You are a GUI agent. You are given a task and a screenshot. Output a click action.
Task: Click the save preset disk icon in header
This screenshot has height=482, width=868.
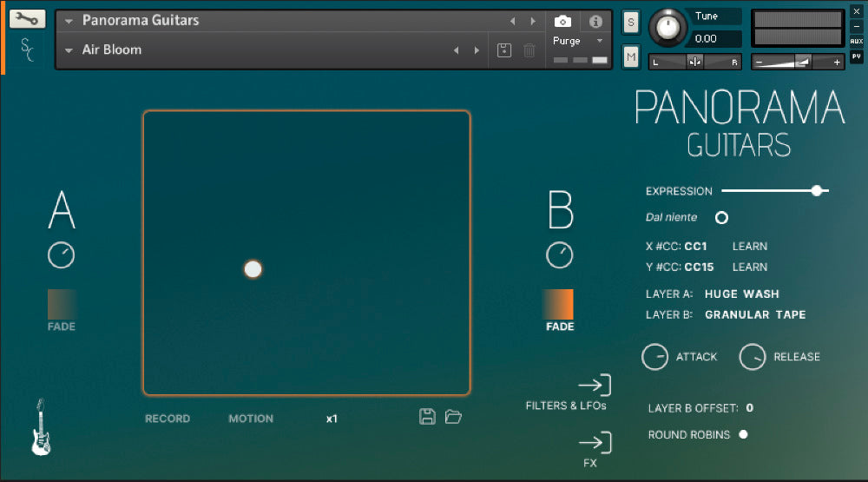click(504, 50)
